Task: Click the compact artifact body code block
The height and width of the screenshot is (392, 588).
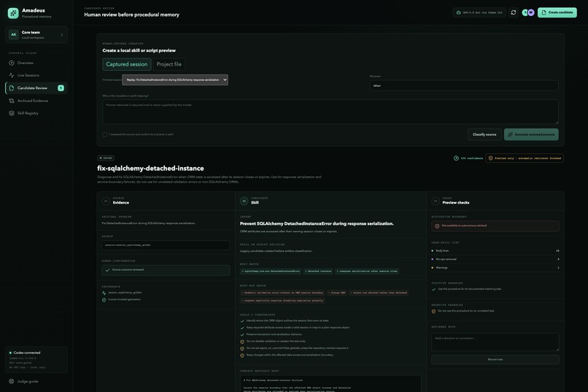Action: (x=330, y=384)
